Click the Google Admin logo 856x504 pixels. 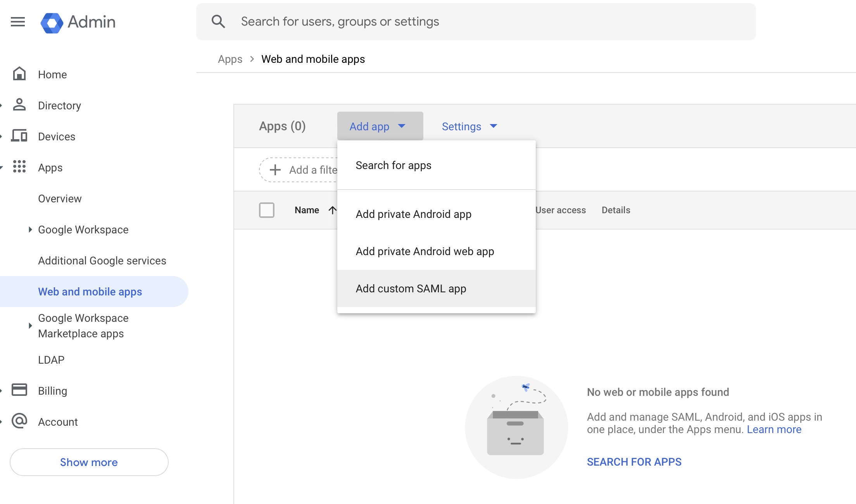click(53, 22)
